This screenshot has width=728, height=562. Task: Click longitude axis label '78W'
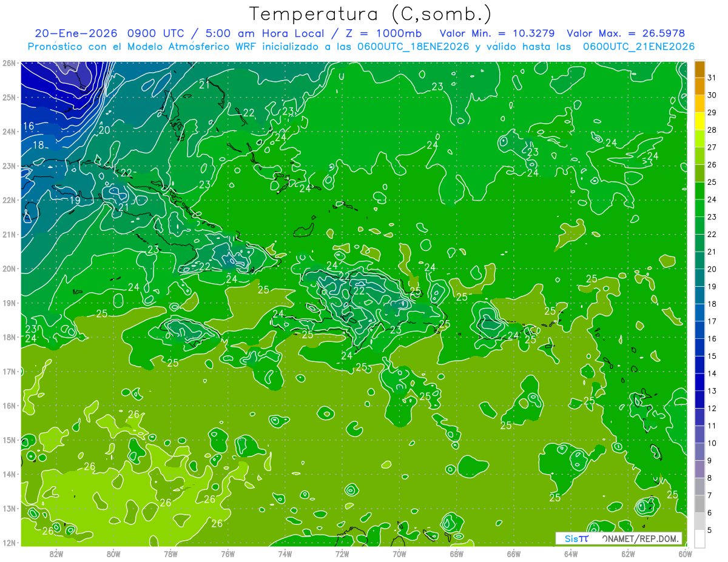point(170,554)
